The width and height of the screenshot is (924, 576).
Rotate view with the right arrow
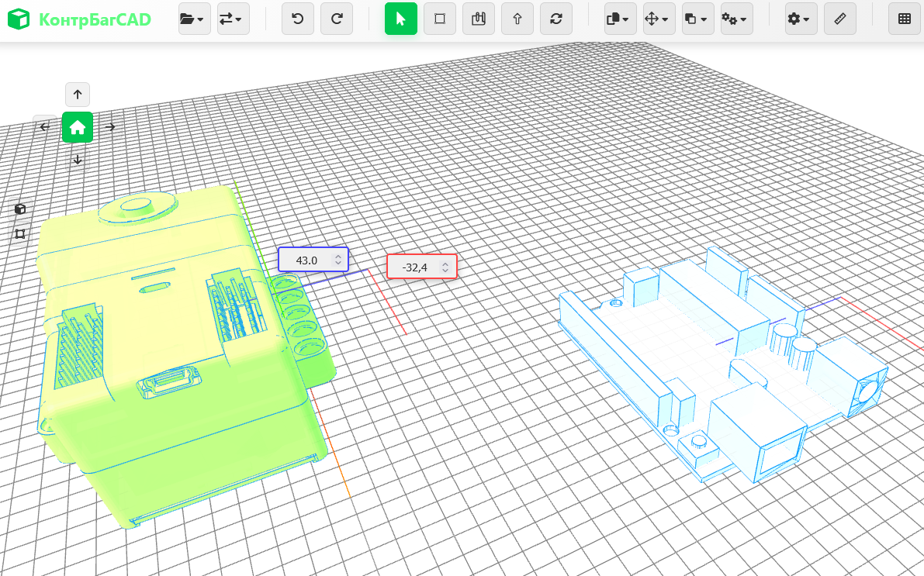pyautogui.click(x=111, y=127)
